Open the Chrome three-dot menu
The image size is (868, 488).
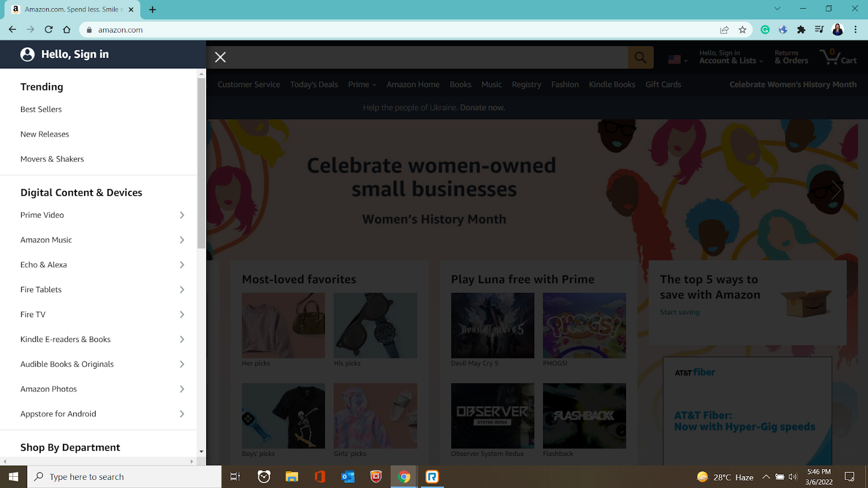pyautogui.click(x=856, y=30)
